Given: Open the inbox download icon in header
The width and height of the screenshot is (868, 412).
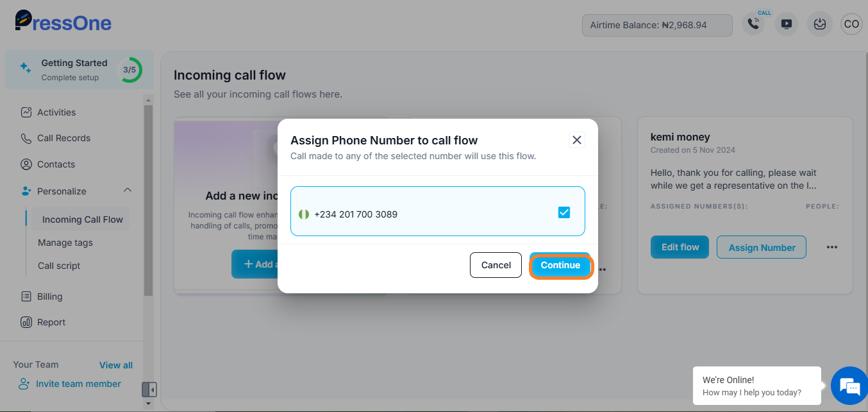Looking at the screenshot, I should click(819, 24).
